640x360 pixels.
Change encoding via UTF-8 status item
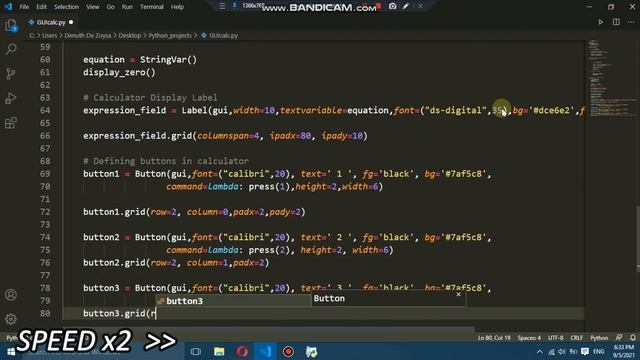coord(556,338)
